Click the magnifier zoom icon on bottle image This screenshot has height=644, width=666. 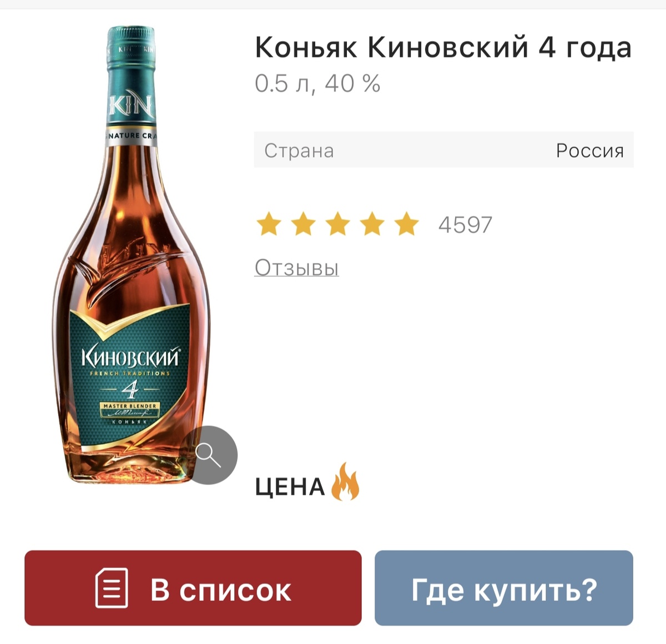[209, 455]
